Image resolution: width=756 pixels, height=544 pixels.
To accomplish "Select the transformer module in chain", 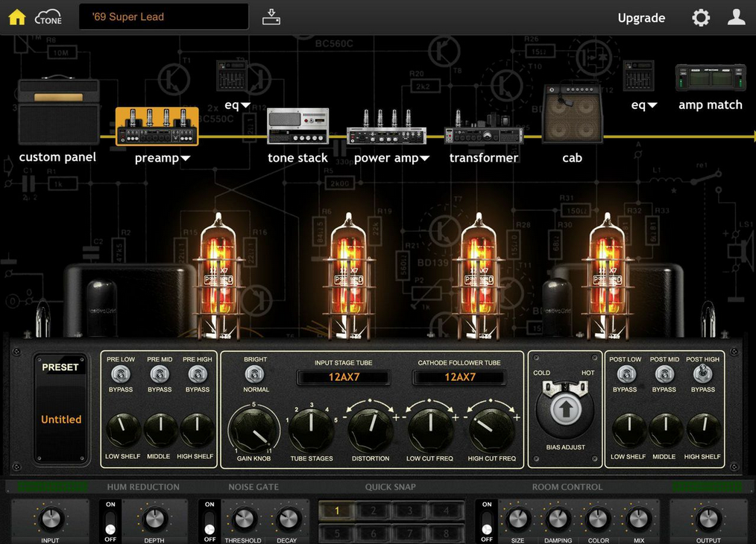I will [x=484, y=128].
